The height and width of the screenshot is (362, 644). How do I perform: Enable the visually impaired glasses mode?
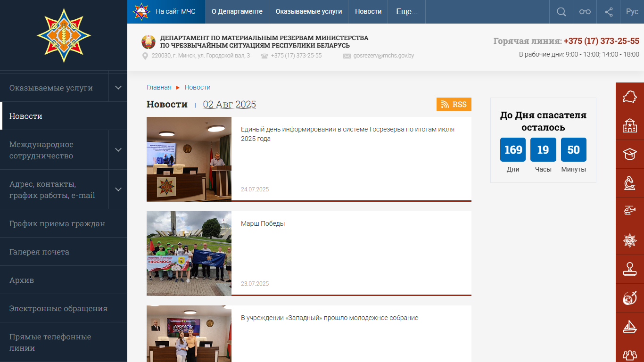585,12
